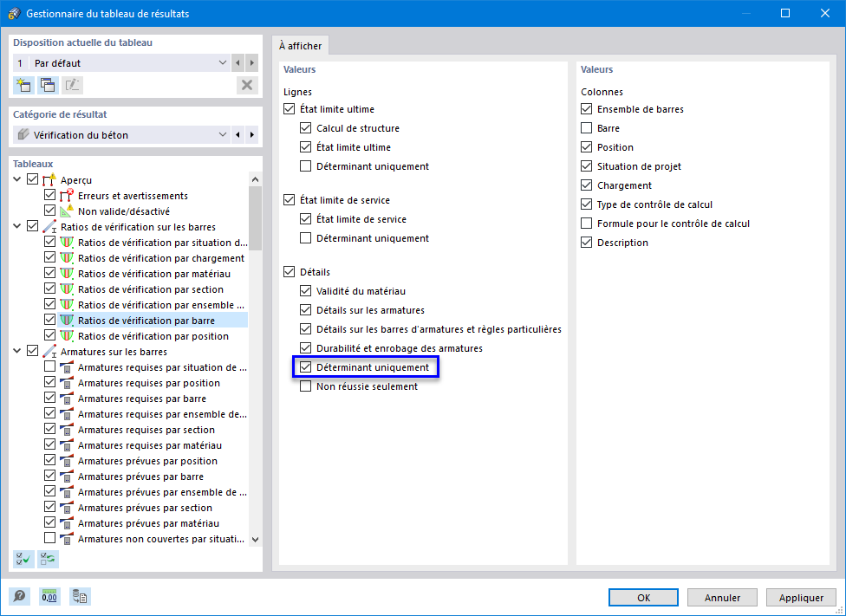Click the concrete icon in Catégorie de résultat
This screenshot has width=846, height=616.
click(x=23, y=135)
